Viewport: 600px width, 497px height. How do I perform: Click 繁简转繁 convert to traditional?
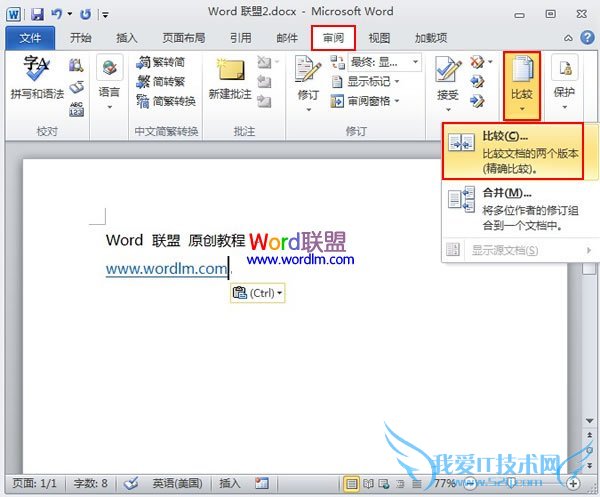click(161, 81)
